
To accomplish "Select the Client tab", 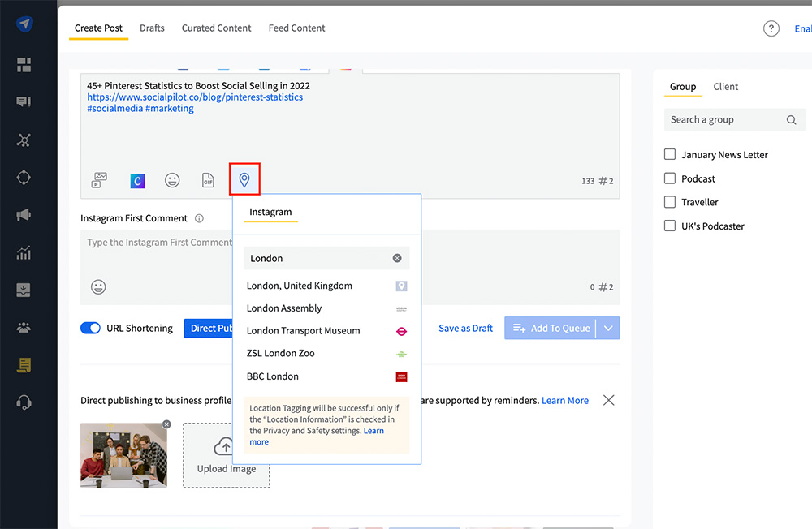I will click(725, 87).
